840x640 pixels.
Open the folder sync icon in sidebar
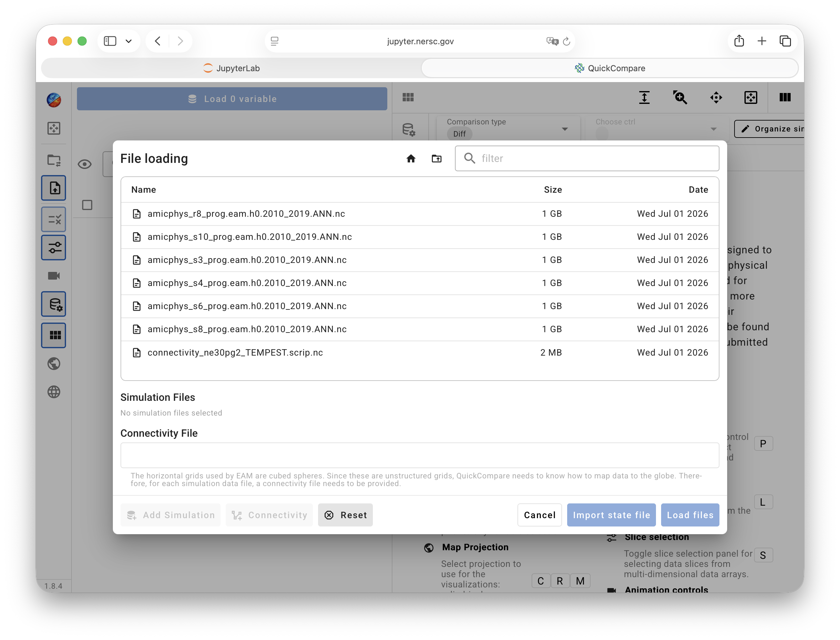pyautogui.click(x=54, y=160)
